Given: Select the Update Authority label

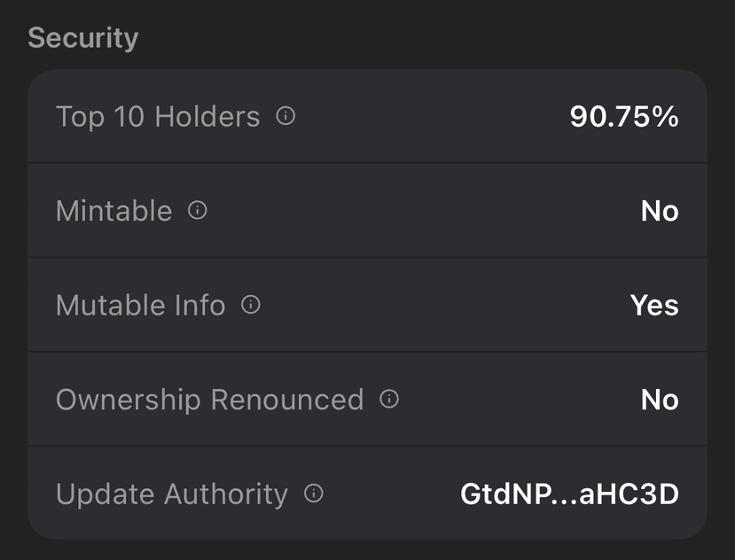Looking at the screenshot, I should [x=171, y=494].
